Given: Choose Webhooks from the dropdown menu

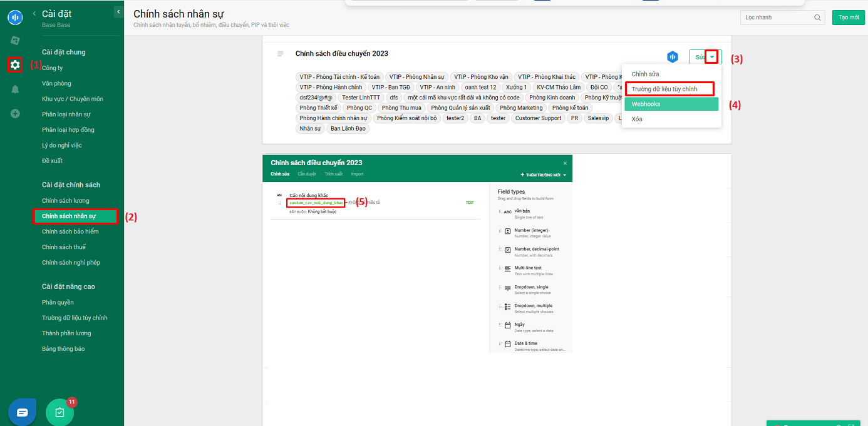Looking at the screenshot, I should [x=671, y=104].
